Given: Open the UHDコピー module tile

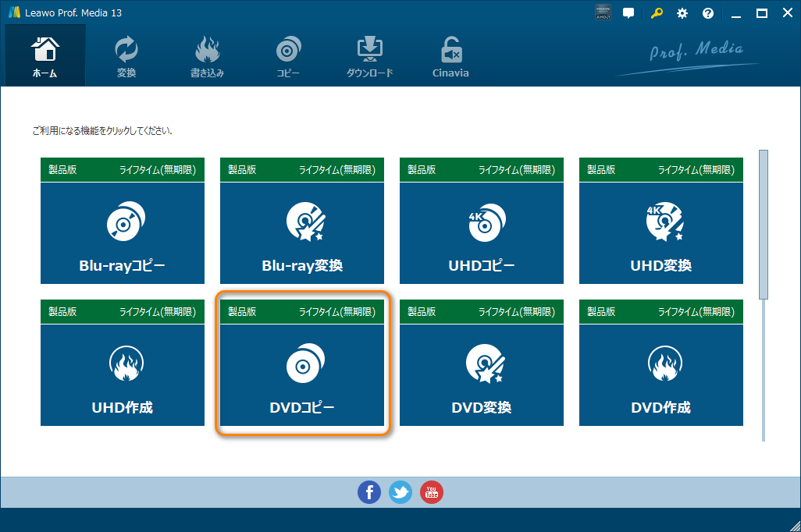Looking at the screenshot, I should 482,232.
